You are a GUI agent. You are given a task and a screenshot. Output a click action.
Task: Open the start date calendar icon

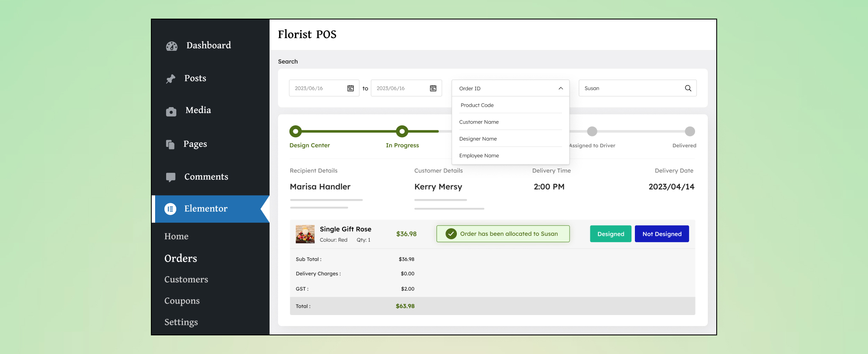351,88
